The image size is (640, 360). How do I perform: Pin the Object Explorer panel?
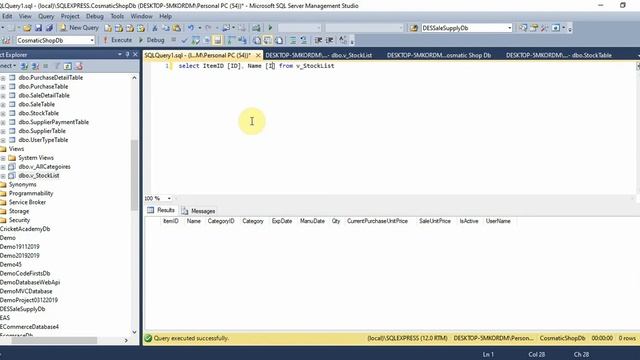point(127,54)
